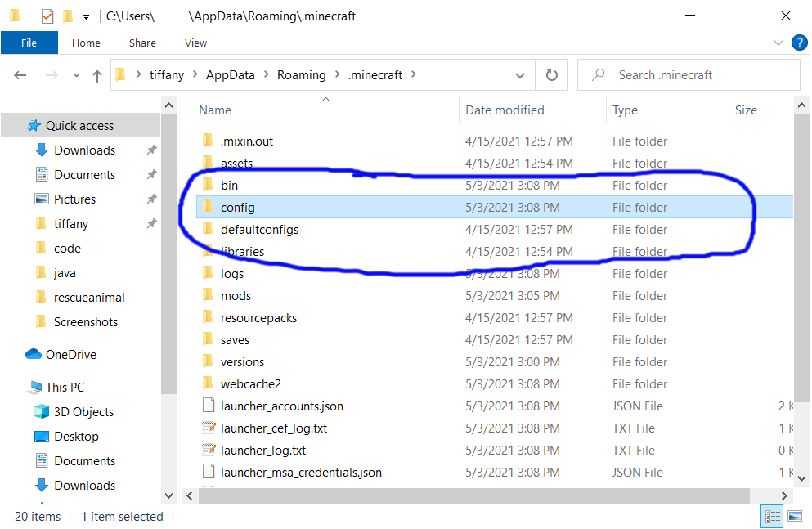Click file list horizontal scrollbar right arrow

784,495
